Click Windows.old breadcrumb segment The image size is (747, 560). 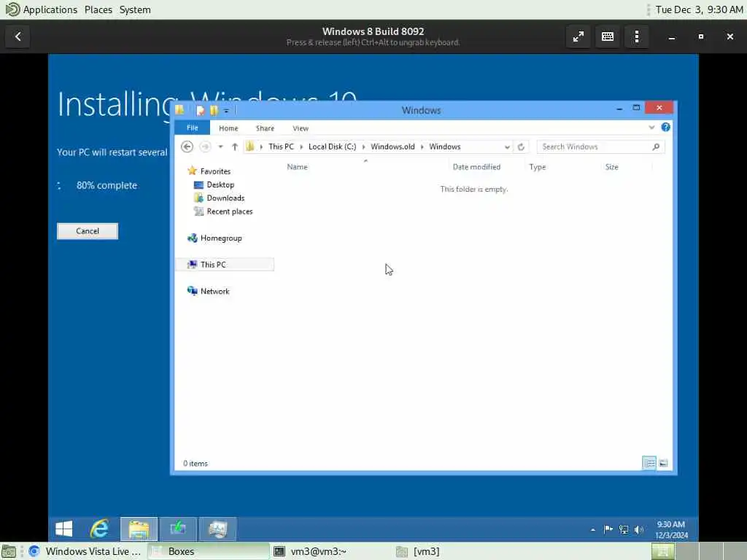point(392,147)
